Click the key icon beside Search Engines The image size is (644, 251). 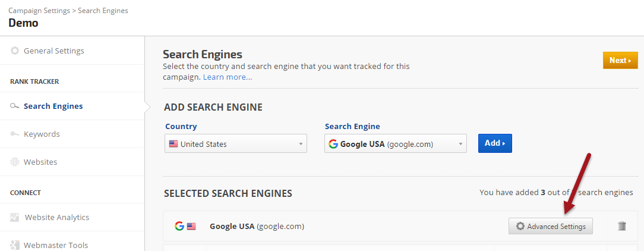click(x=15, y=106)
